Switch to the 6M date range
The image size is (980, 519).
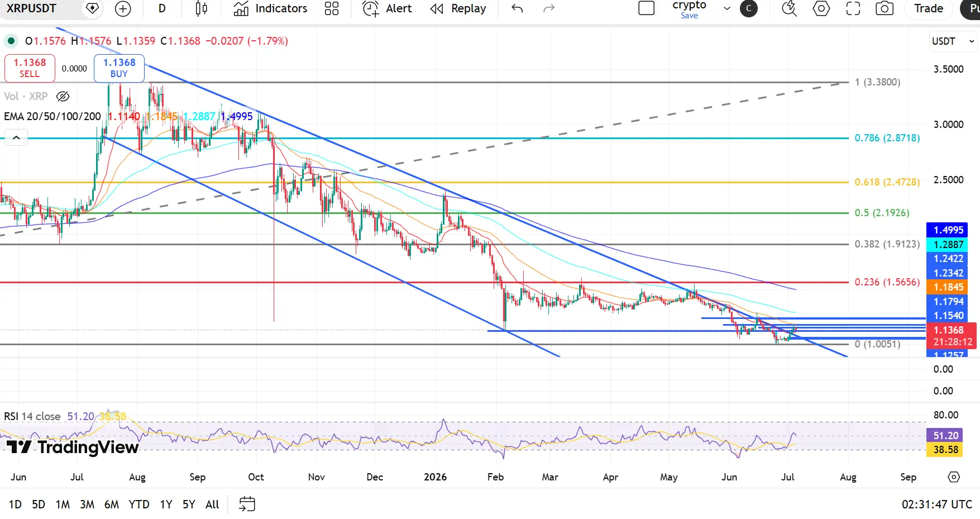click(112, 504)
